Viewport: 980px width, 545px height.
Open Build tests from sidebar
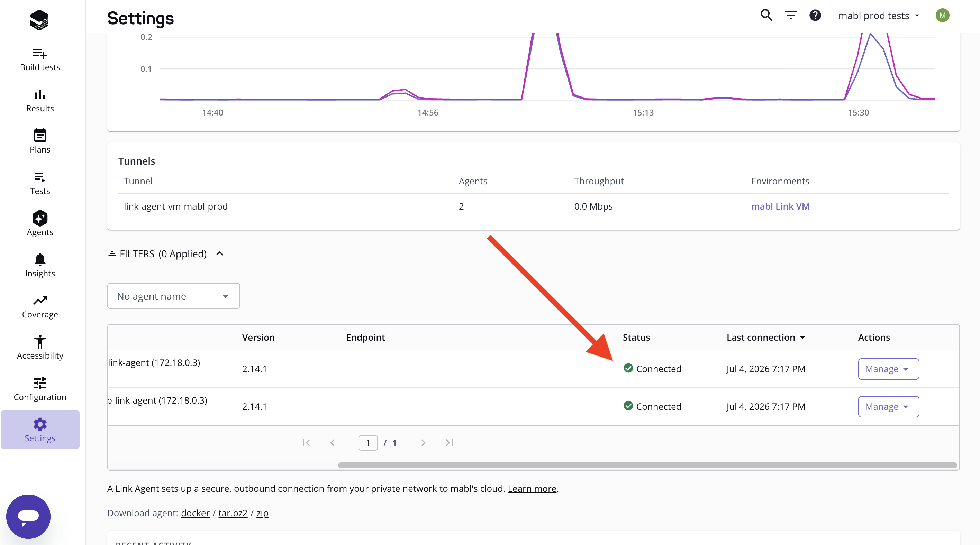[40, 60]
